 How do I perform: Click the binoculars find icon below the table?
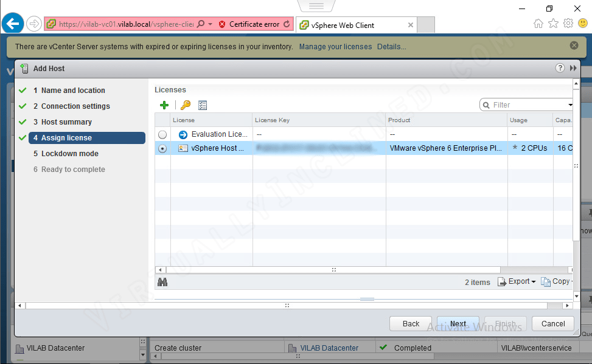pyautogui.click(x=162, y=281)
